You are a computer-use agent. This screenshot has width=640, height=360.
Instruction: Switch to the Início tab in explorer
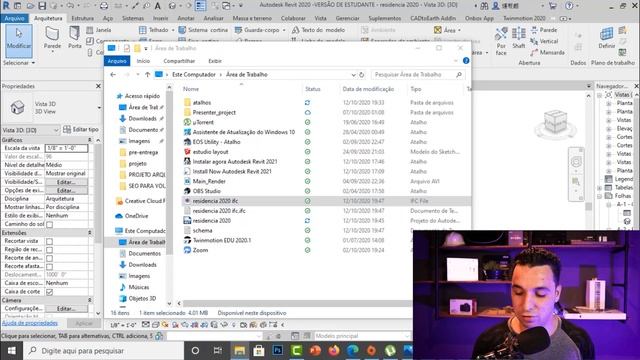pos(143,61)
